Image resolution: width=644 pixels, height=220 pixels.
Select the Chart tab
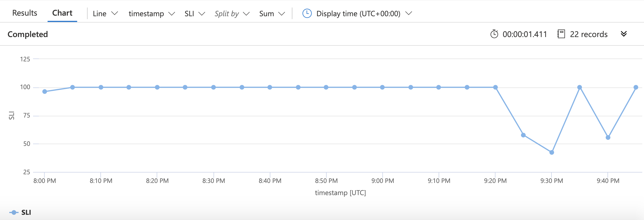pyautogui.click(x=62, y=13)
